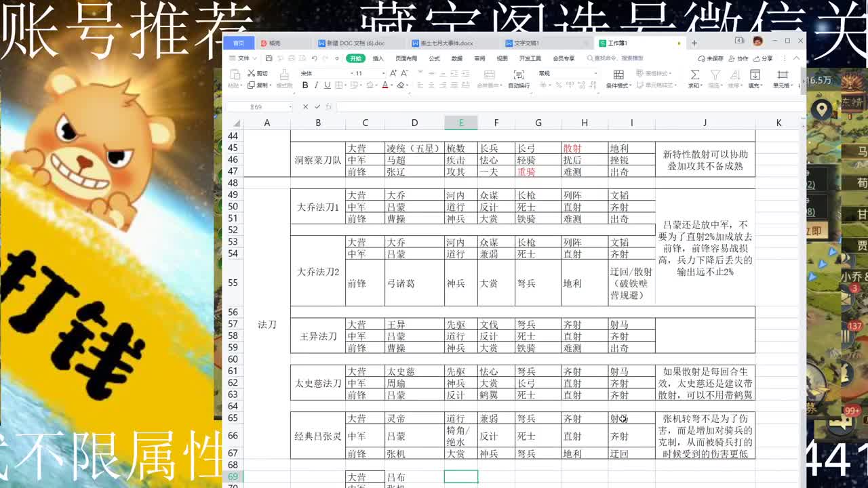Viewport: 868px width, 488px height.
Task: Expand the Name Box dropdown arrow
Action: [290, 107]
